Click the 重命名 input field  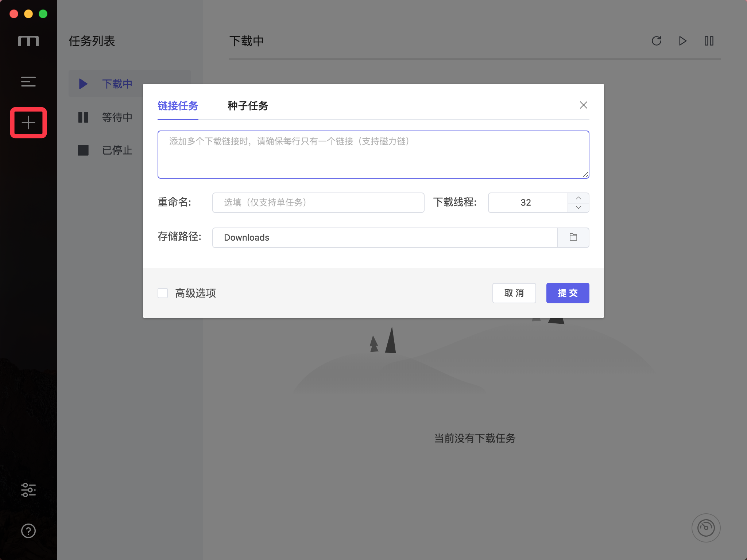coord(318,203)
